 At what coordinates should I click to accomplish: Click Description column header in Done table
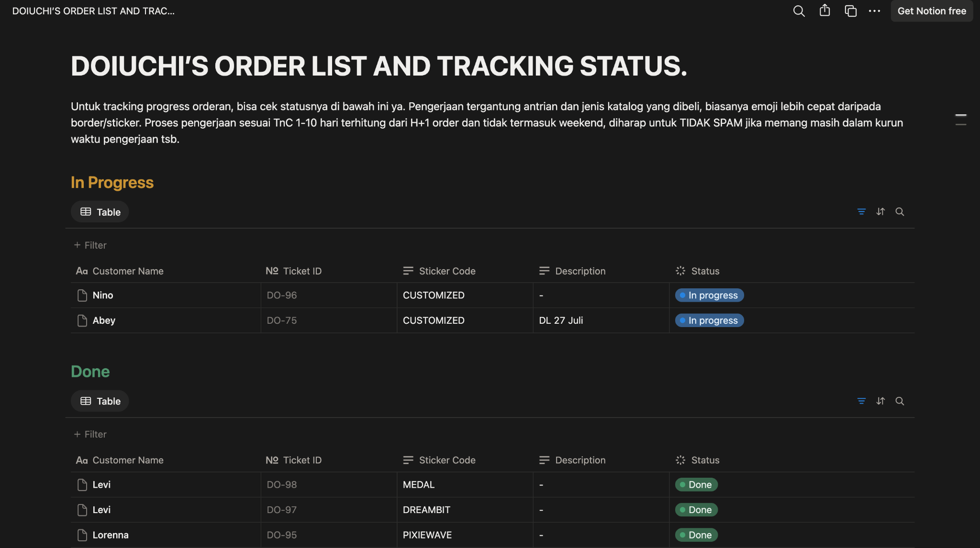pyautogui.click(x=601, y=460)
